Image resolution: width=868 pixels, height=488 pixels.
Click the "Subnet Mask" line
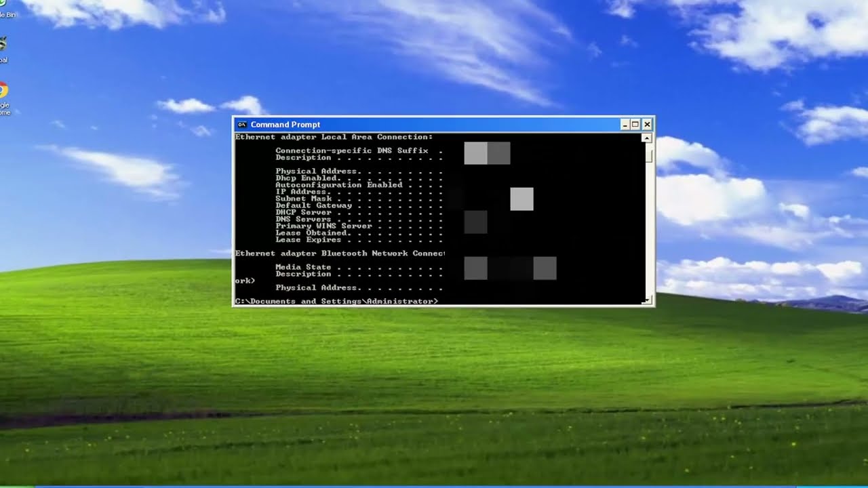point(359,199)
